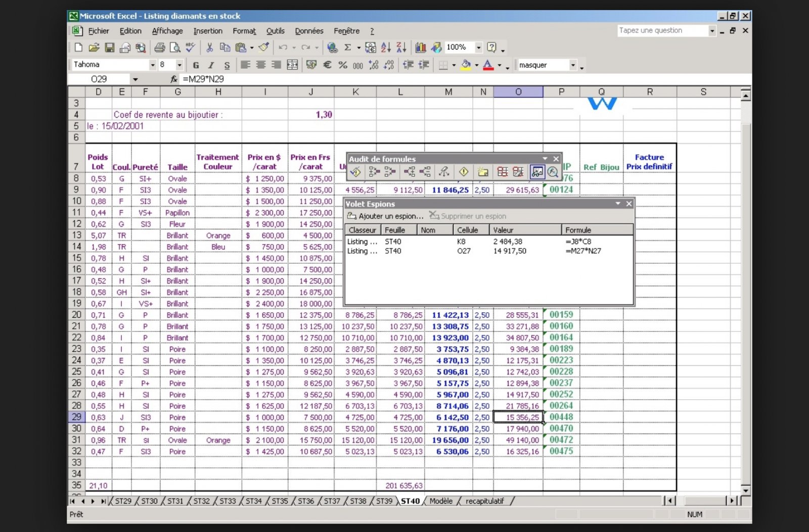The height and width of the screenshot is (532, 809).
Task: Click the fill color paint bucket
Action: pos(466,65)
